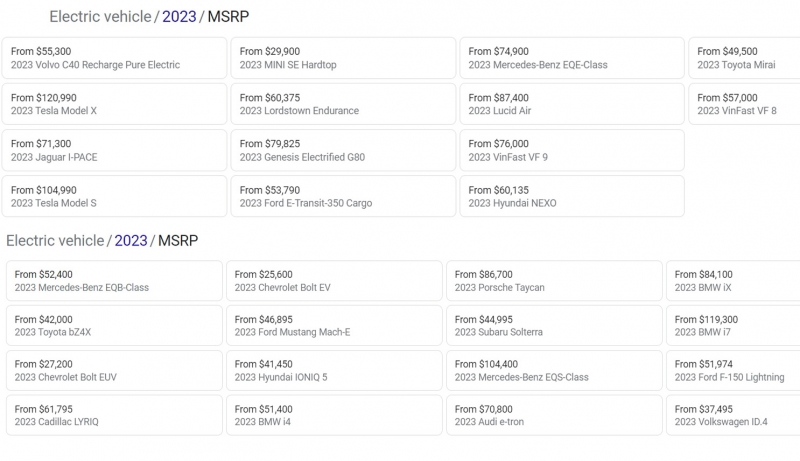This screenshot has height=461, width=800.
Task: Click the 2023 Hyundai NEXO card
Action: [x=571, y=196]
